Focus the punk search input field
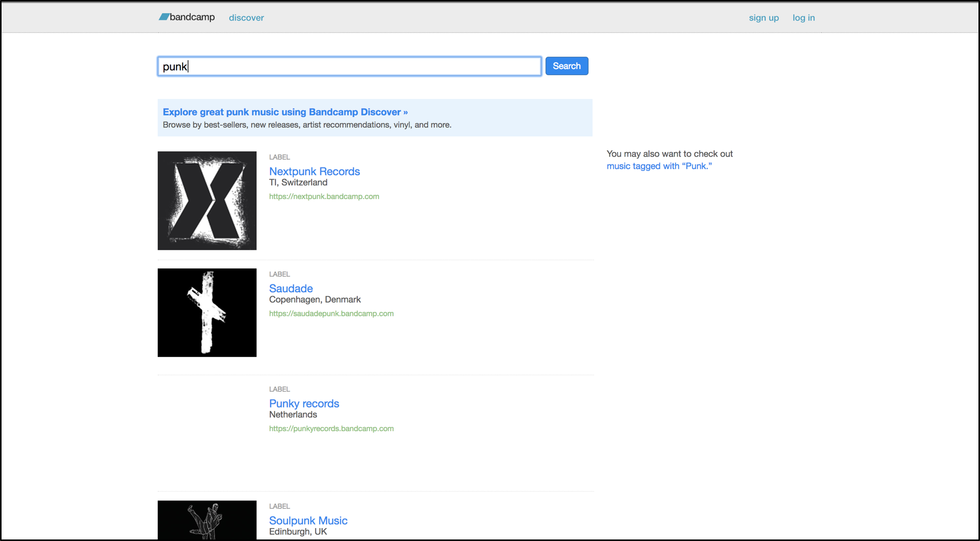 tap(350, 66)
